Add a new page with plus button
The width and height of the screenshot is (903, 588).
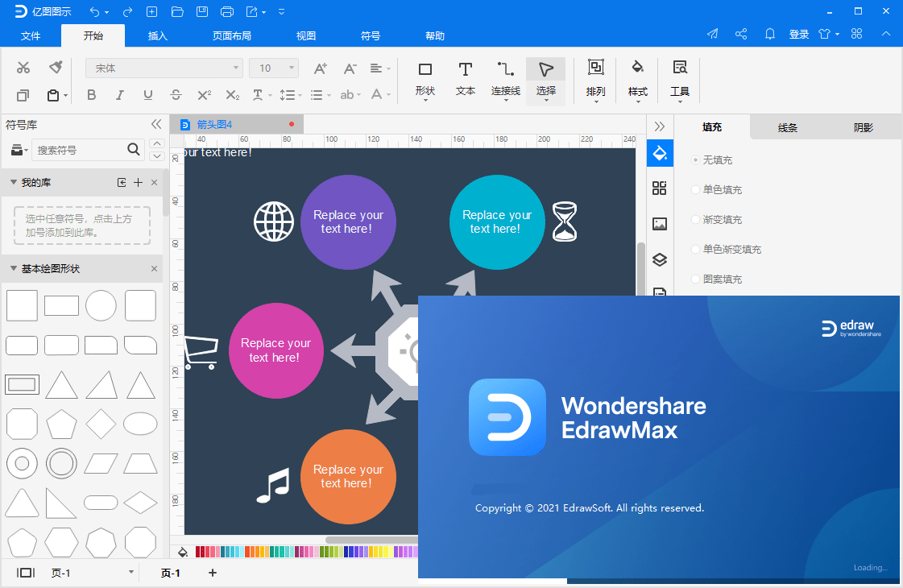click(213, 573)
